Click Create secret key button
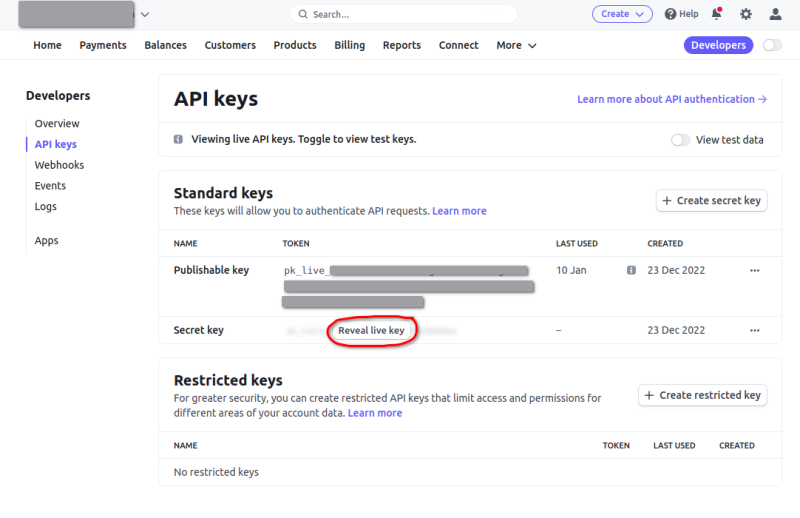This screenshot has width=800, height=518. 710,200
